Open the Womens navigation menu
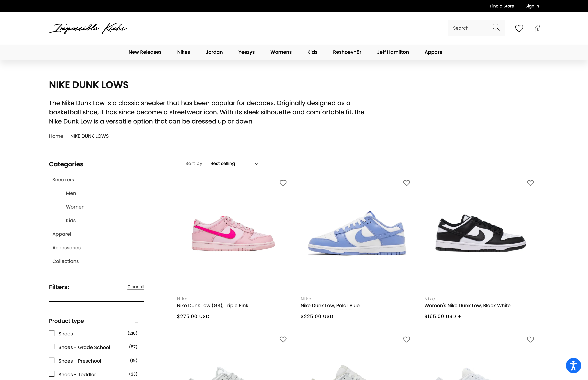The height and width of the screenshot is (380, 588). click(x=281, y=52)
